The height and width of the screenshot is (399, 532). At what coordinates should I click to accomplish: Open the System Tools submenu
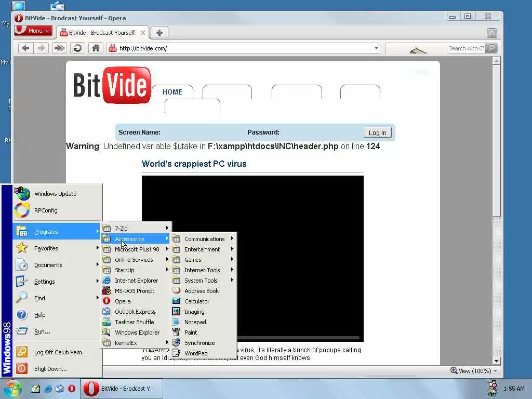point(204,281)
